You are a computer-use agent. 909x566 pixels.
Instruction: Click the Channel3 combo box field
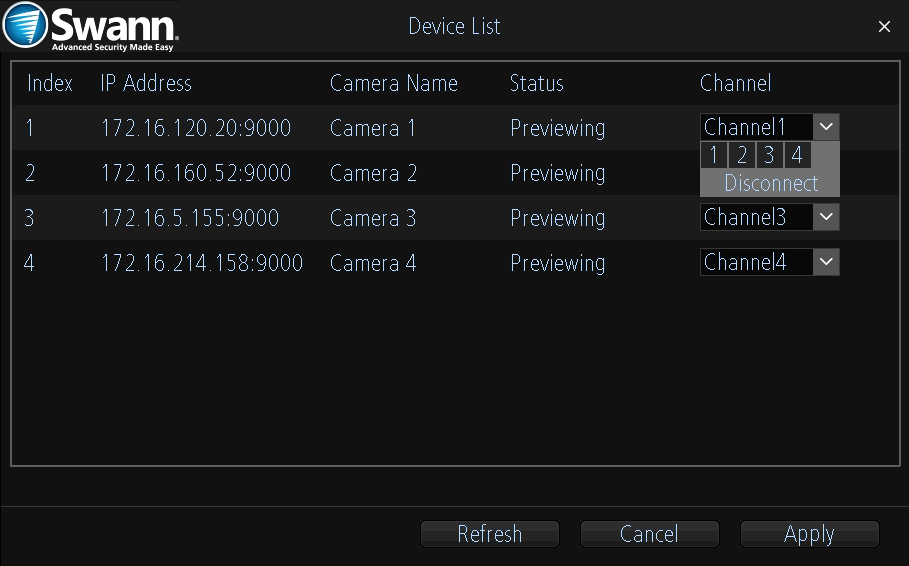pos(756,217)
